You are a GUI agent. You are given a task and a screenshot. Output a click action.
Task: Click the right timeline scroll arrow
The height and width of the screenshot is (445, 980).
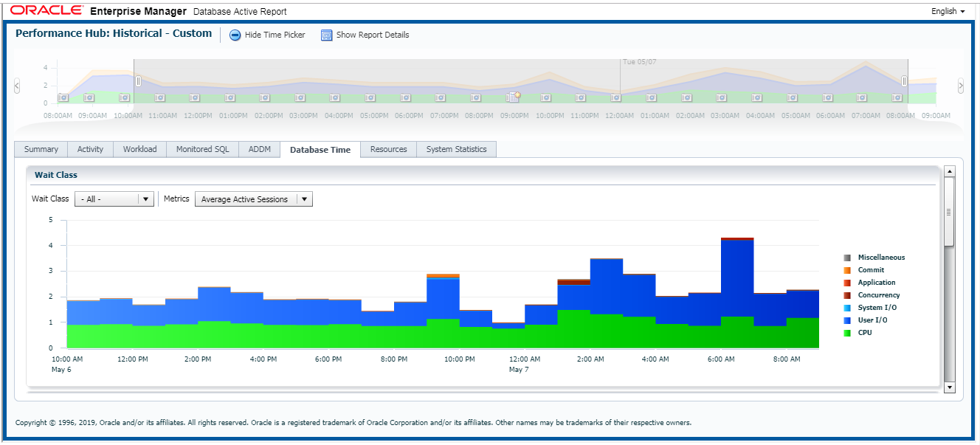961,85
